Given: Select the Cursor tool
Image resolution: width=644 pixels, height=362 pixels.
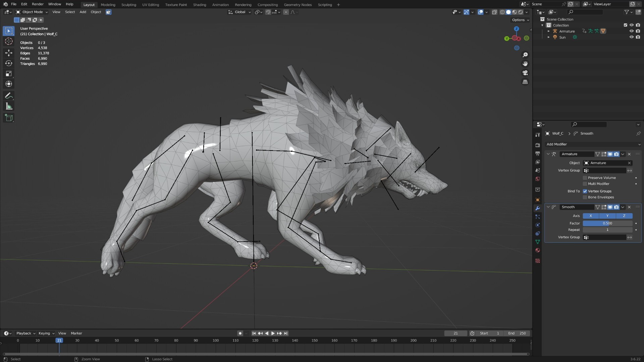Looking at the screenshot, I should pyautogui.click(x=9, y=41).
